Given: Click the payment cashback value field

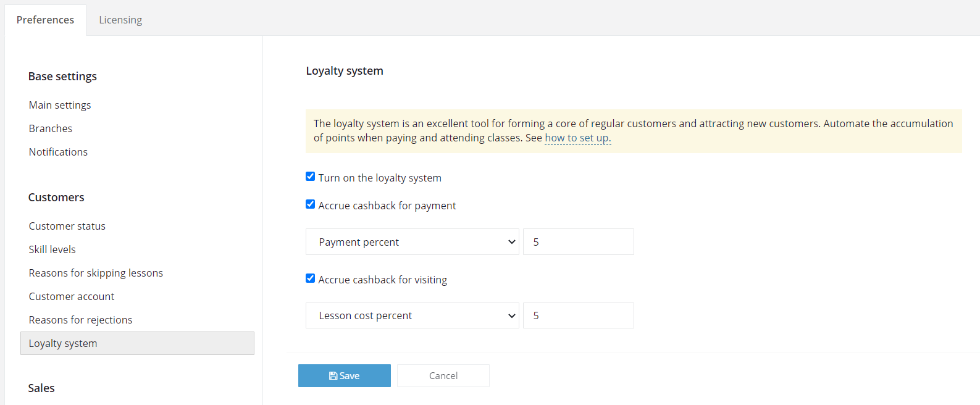Looking at the screenshot, I should coord(579,242).
